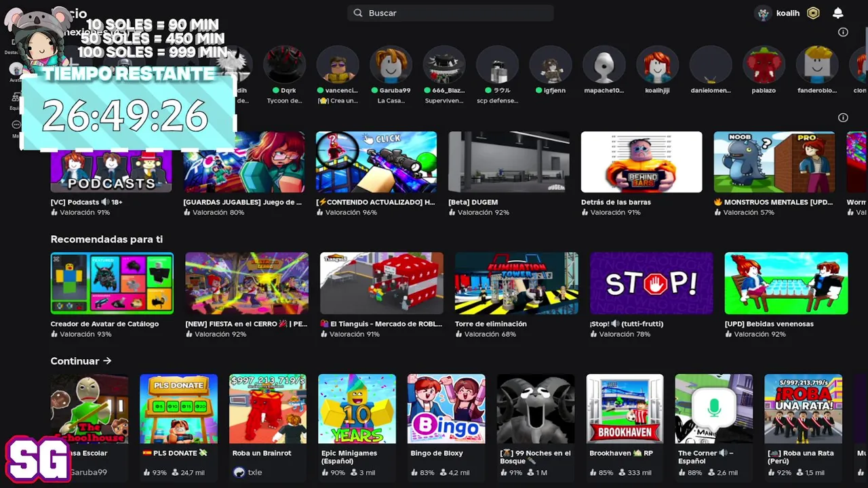This screenshot has width=868, height=488.
Task: Open the Behind Bars game thumbnail
Action: click(x=642, y=162)
